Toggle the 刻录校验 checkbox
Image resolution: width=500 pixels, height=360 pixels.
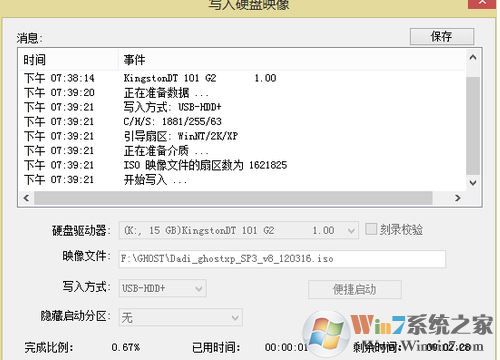click(x=371, y=229)
